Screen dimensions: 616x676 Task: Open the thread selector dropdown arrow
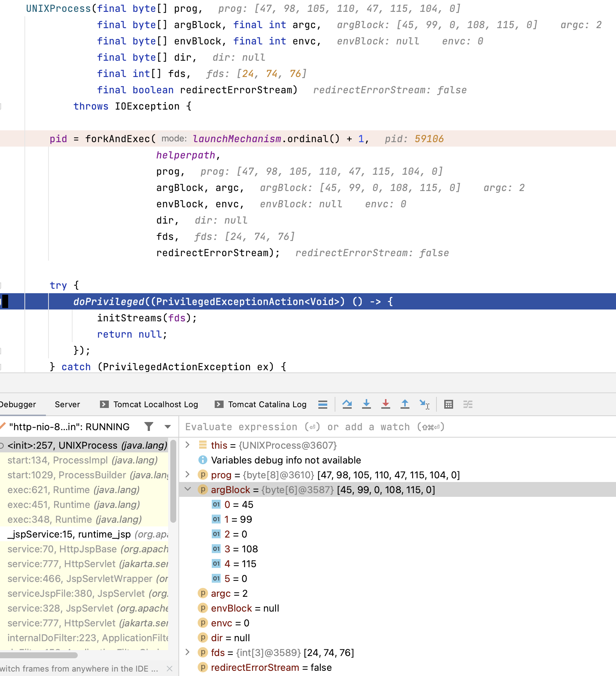168,427
